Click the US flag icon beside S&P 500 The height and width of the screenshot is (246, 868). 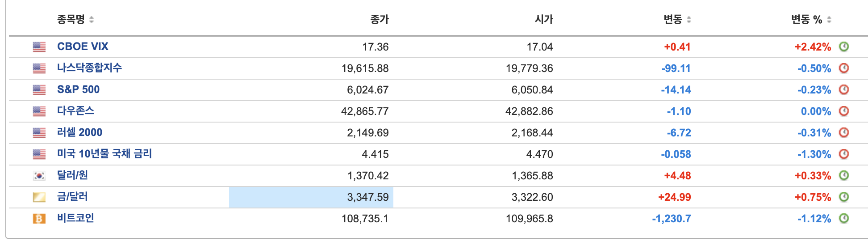point(39,90)
